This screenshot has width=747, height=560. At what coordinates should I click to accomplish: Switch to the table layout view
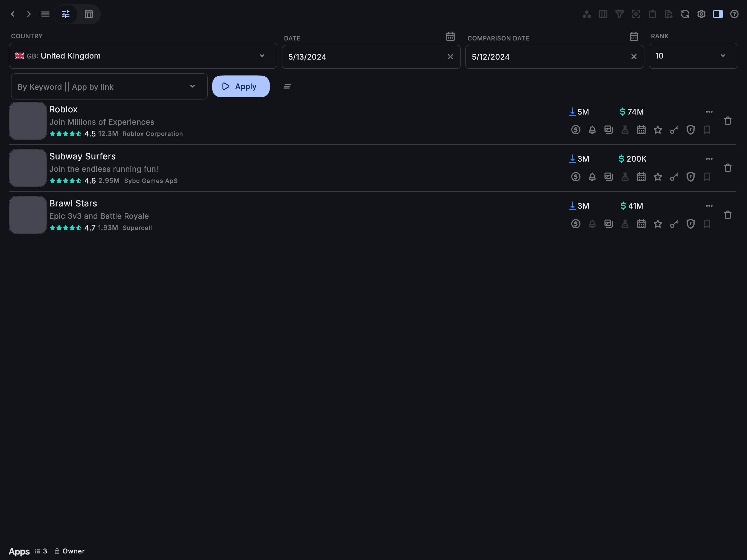click(x=89, y=14)
